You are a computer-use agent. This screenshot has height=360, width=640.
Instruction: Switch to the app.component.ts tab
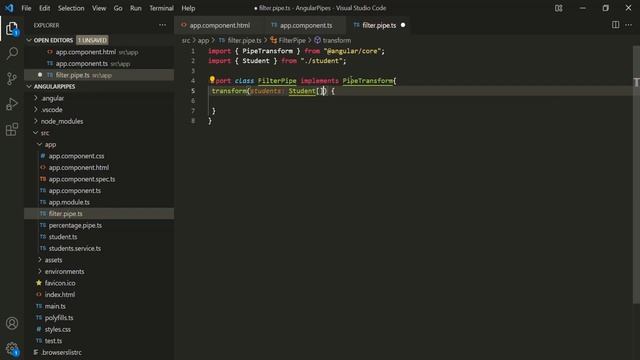[305, 25]
